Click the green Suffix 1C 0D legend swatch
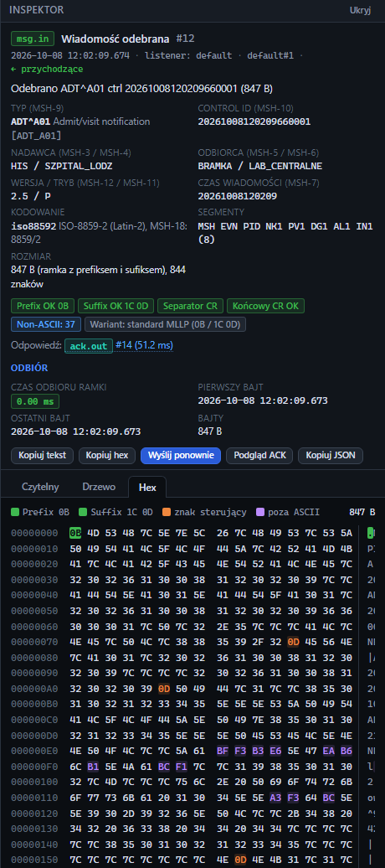The image size is (385, 868). pos(83,512)
